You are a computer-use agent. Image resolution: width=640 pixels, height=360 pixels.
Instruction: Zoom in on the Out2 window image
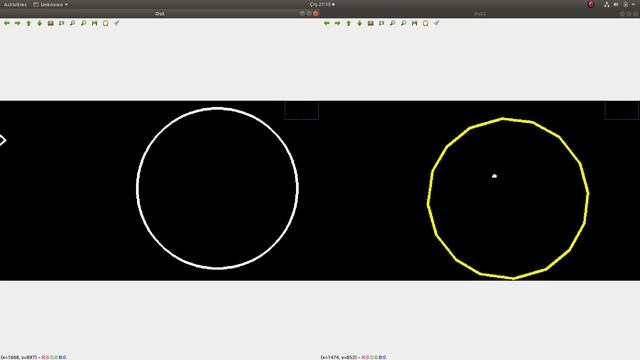point(393,23)
